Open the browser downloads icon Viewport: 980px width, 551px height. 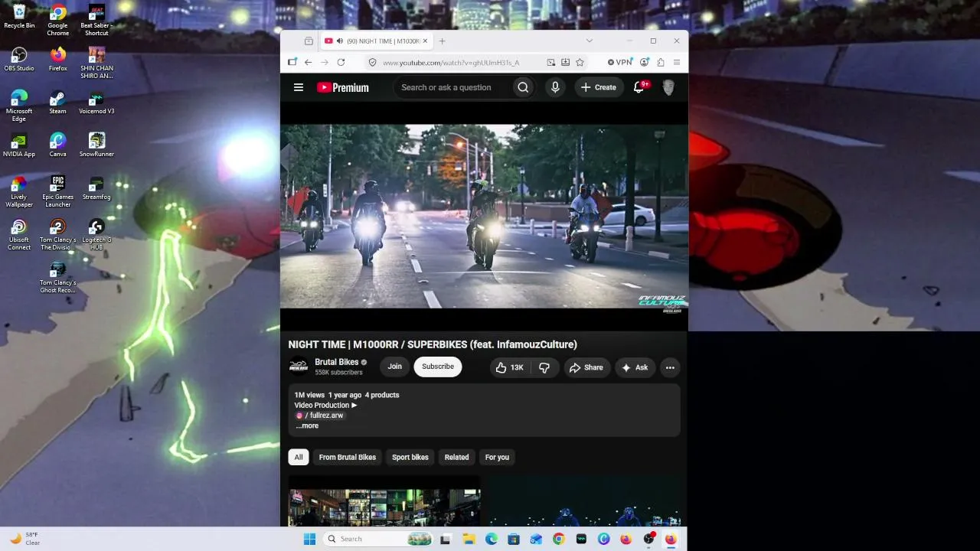565,62
